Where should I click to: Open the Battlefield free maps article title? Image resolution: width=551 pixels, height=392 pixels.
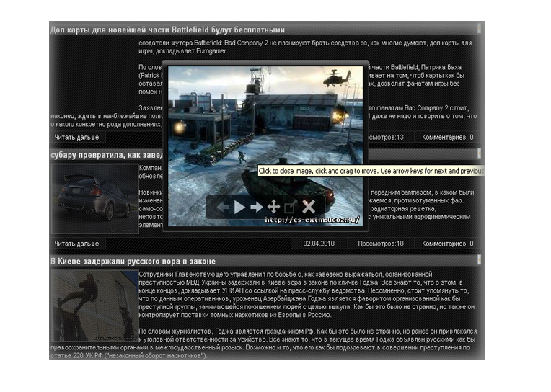[167, 30]
